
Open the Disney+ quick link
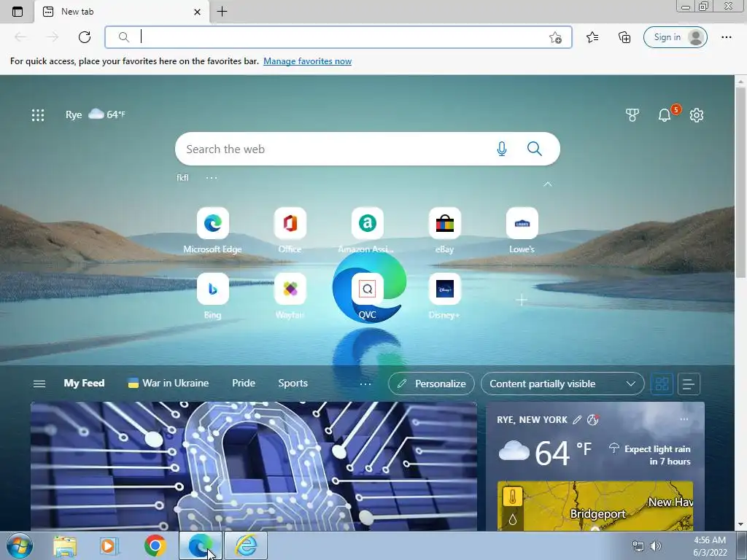[x=444, y=296]
